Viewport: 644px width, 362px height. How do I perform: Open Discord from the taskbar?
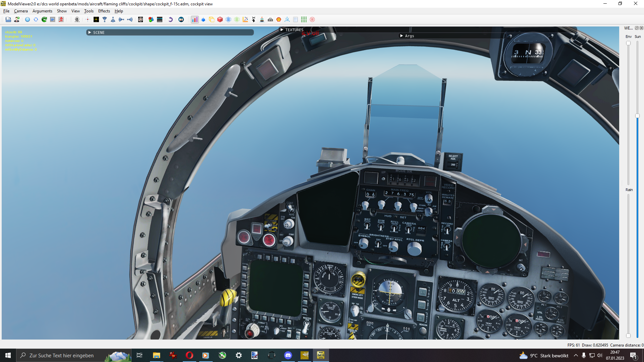(288, 355)
